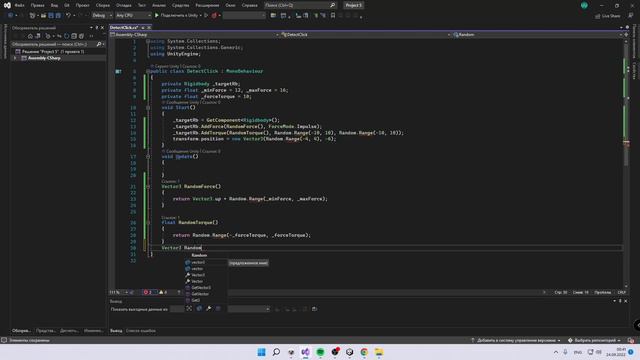Click Home icon in Solution Explorer toolbar
Image resolution: width=640 pixels, height=360 pixels.
coord(30,36)
